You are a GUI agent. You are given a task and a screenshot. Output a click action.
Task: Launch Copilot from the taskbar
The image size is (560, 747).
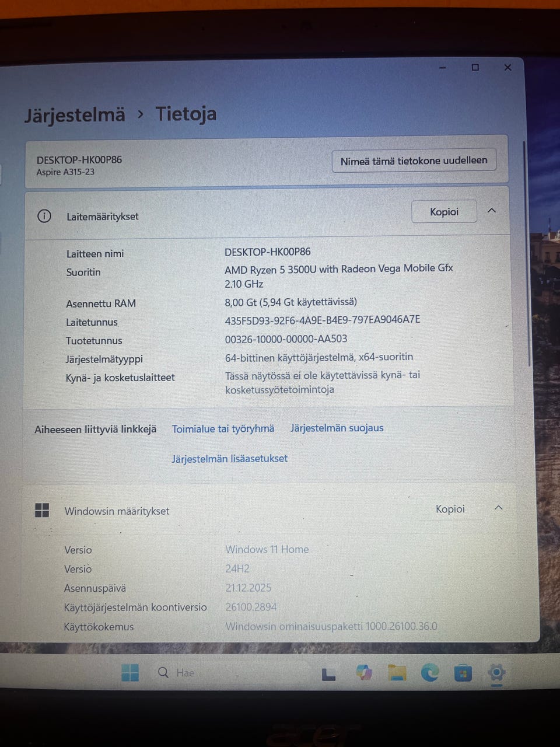click(x=365, y=673)
